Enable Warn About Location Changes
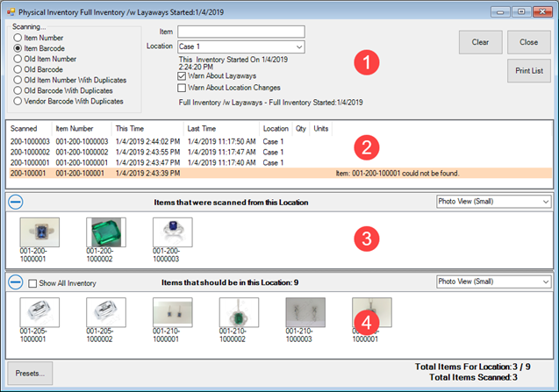This screenshot has height=392, width=559. [x=182, y=88]
